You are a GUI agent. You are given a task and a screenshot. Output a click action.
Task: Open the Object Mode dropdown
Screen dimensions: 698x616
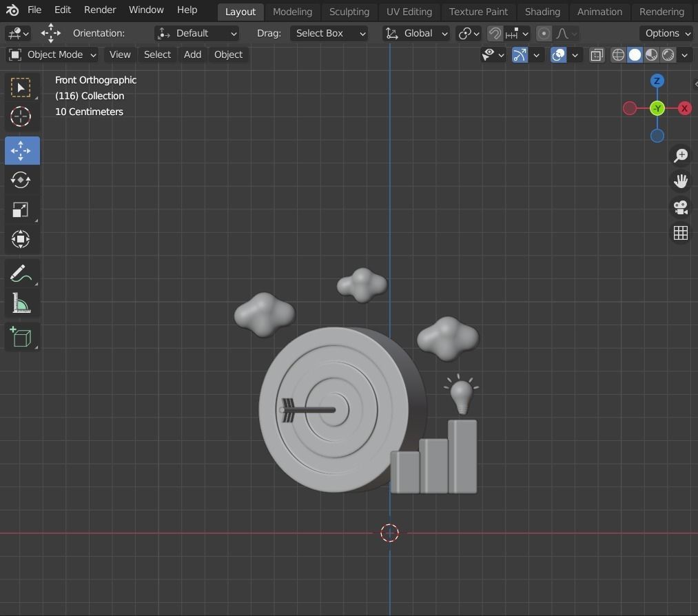point(52,54)
